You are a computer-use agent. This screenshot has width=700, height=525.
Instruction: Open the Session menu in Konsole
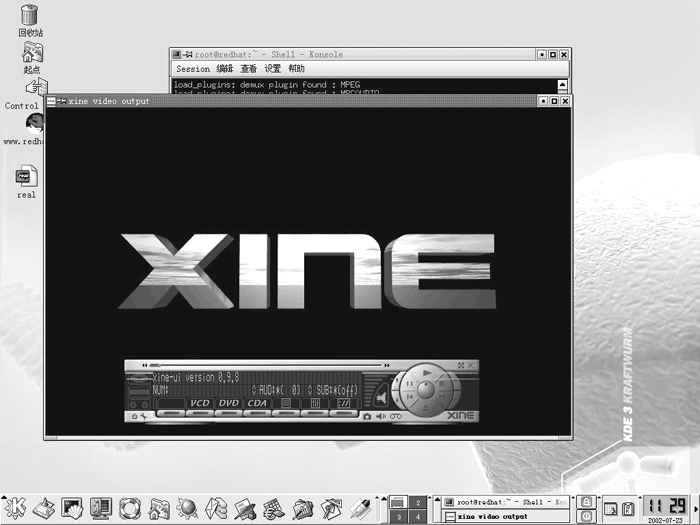(192, 69)
